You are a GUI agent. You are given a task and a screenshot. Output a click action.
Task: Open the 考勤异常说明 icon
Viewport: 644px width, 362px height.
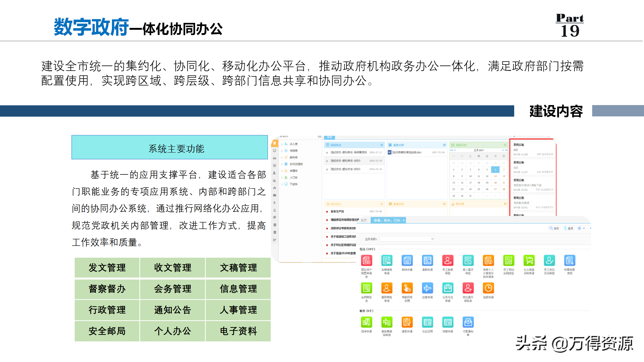pyautogui.click(x=407, y=288)
